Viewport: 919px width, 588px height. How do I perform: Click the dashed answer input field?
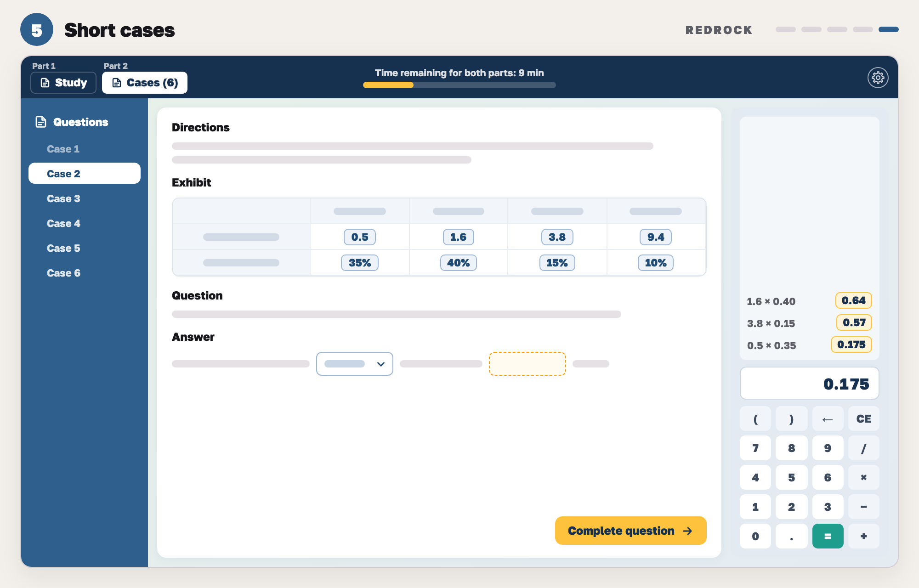(x=527, y=364)
